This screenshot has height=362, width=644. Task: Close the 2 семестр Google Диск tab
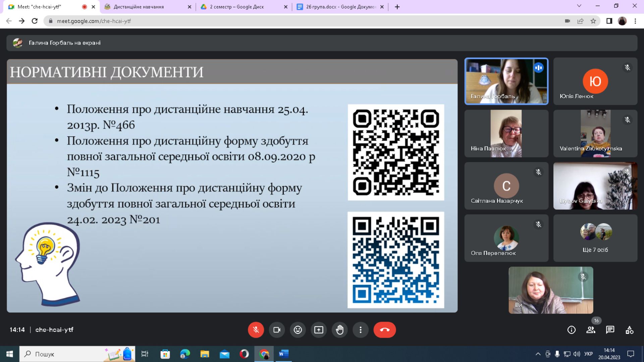coord(285,7)
